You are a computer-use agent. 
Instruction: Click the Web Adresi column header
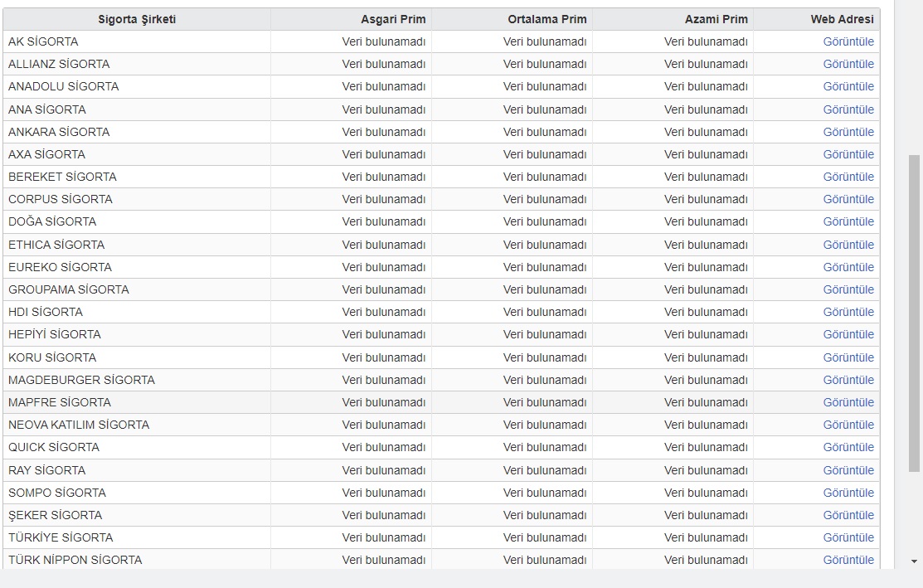tap(817, 19)
